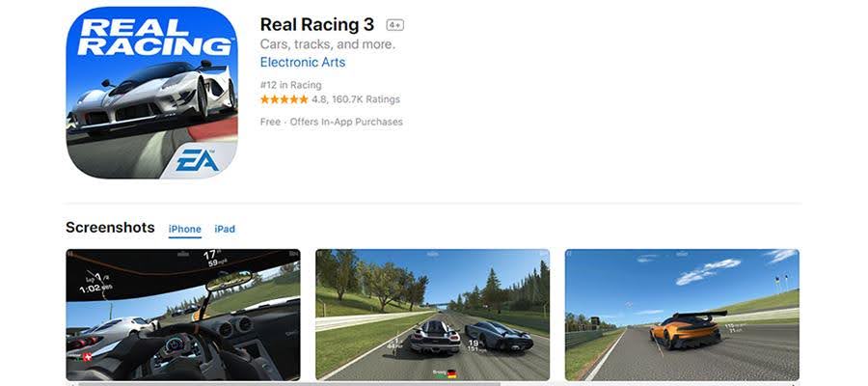Open the cockpit view screenshot thumbnail
This screenshot has height=386, width=868.
point(183,315)
